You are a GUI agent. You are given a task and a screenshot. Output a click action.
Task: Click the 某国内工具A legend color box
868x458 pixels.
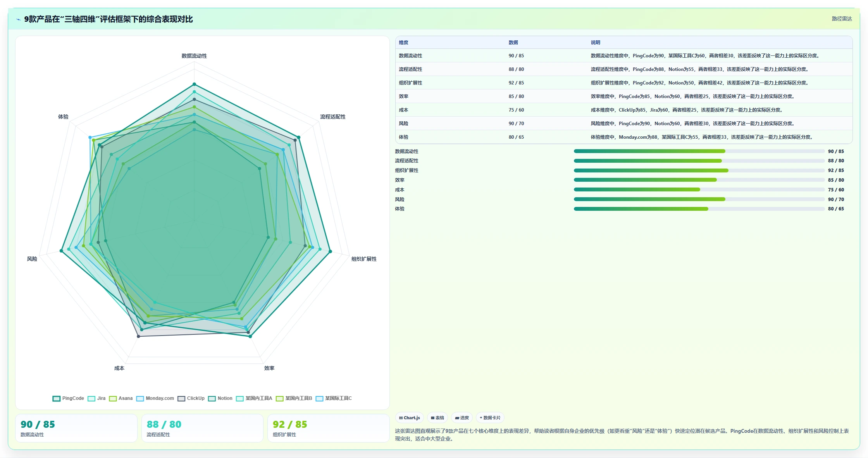click(x=240, y=398)
